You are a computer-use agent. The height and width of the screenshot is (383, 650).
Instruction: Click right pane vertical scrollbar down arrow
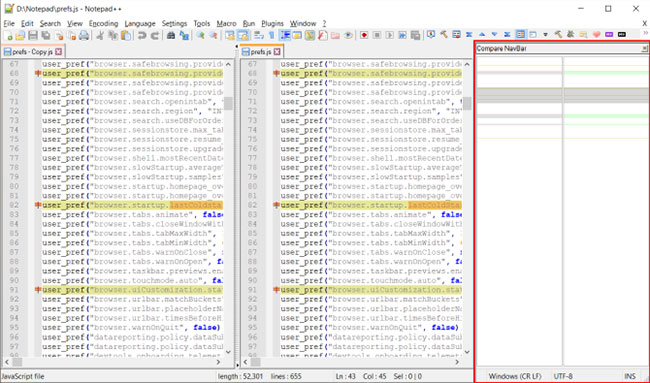467,352
